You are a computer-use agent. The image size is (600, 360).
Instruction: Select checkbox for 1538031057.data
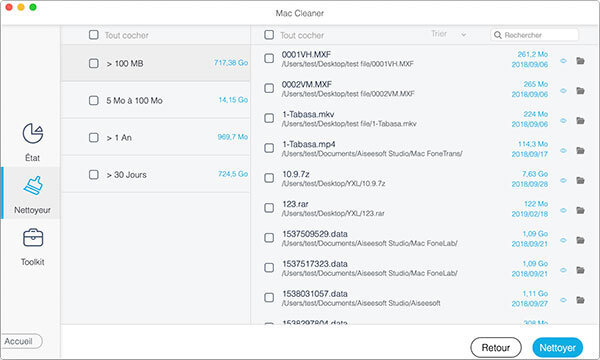pos(269,297)
